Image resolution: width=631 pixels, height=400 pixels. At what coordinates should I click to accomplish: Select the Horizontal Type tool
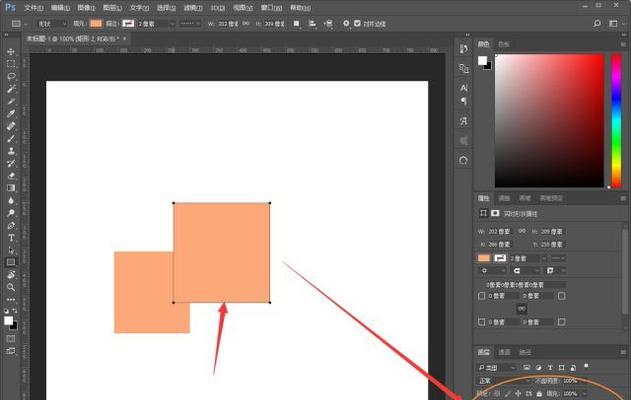(11, 238)
